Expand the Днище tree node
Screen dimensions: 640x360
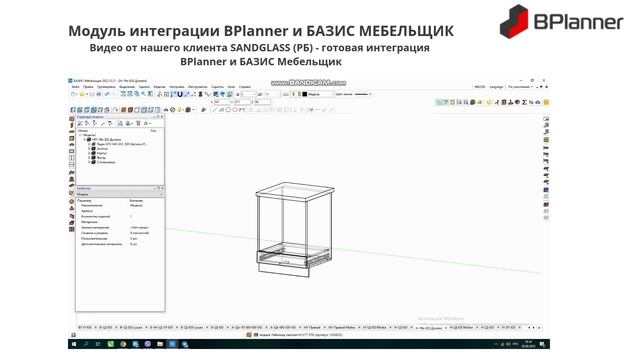click(89, 149)
